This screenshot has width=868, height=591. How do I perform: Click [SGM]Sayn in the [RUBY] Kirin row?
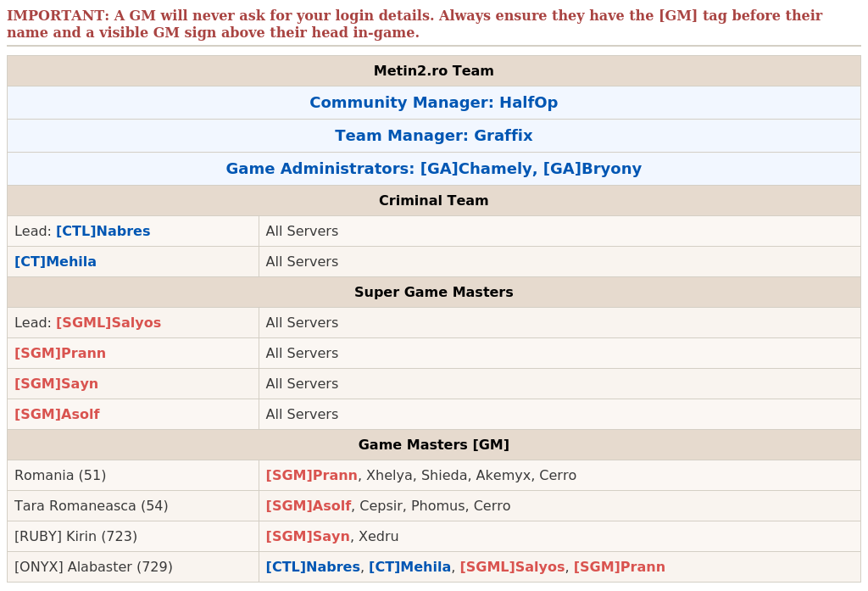click(308, 536)
